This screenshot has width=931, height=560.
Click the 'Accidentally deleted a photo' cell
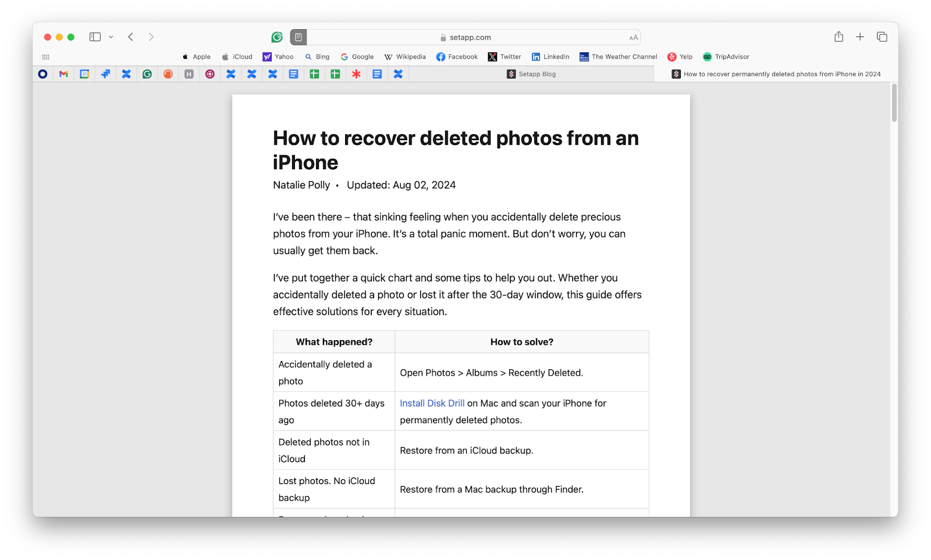pyautogui.click(x=334, y=372)
